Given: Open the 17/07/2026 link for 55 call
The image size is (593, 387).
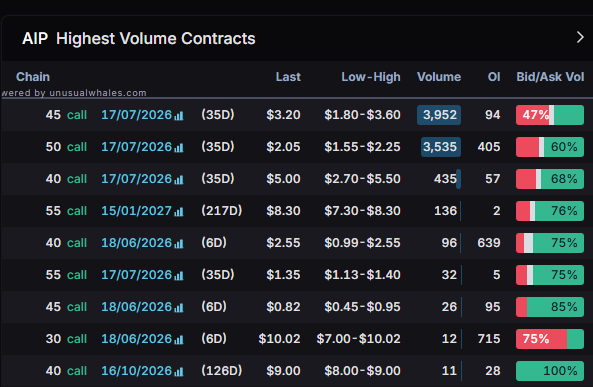Looking at the screenshot, I should pyautogui.click(x=137, y=275).
